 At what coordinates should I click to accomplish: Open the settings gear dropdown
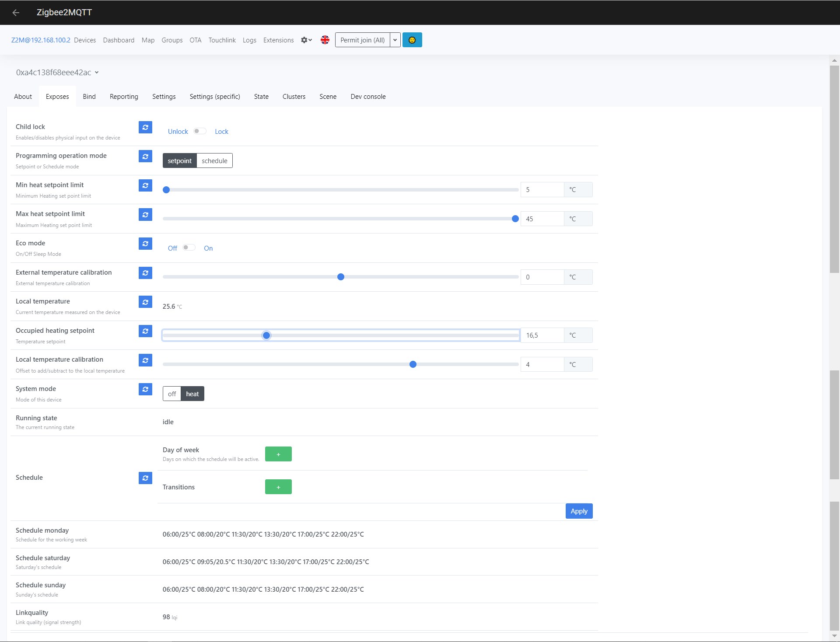[x=306, y=40]
